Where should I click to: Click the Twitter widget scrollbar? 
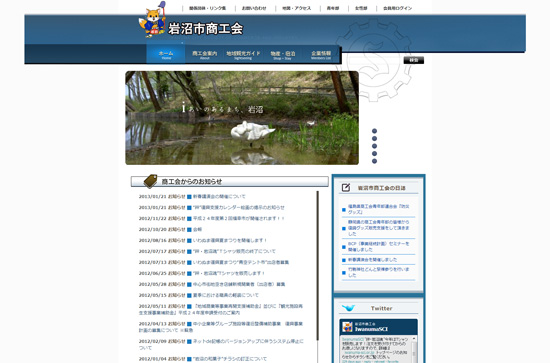[414, 350]
